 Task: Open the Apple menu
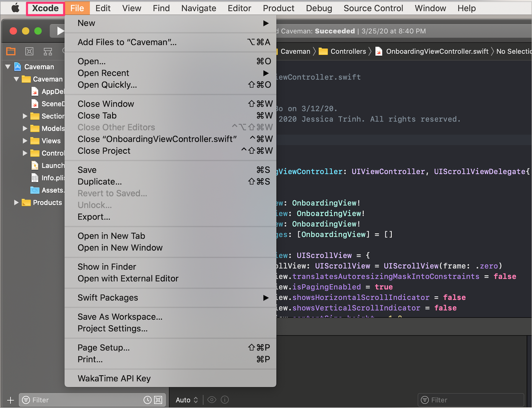click(15, 8)
